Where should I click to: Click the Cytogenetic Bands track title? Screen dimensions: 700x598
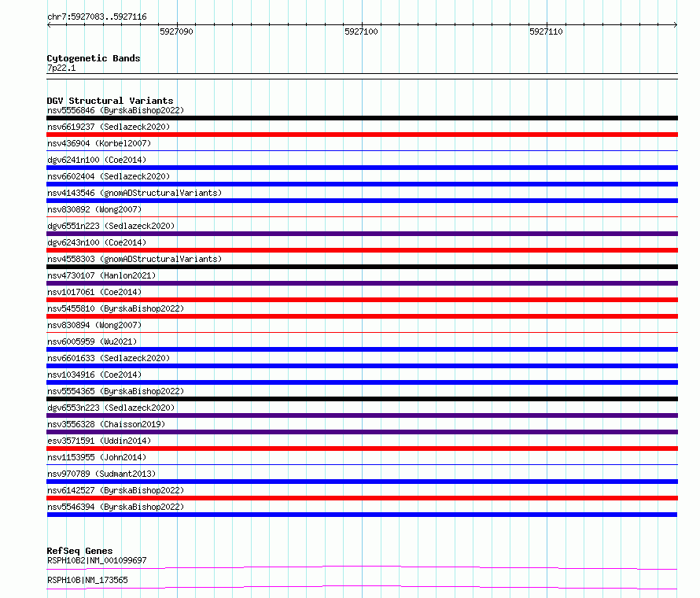click(x=94, y=58)
